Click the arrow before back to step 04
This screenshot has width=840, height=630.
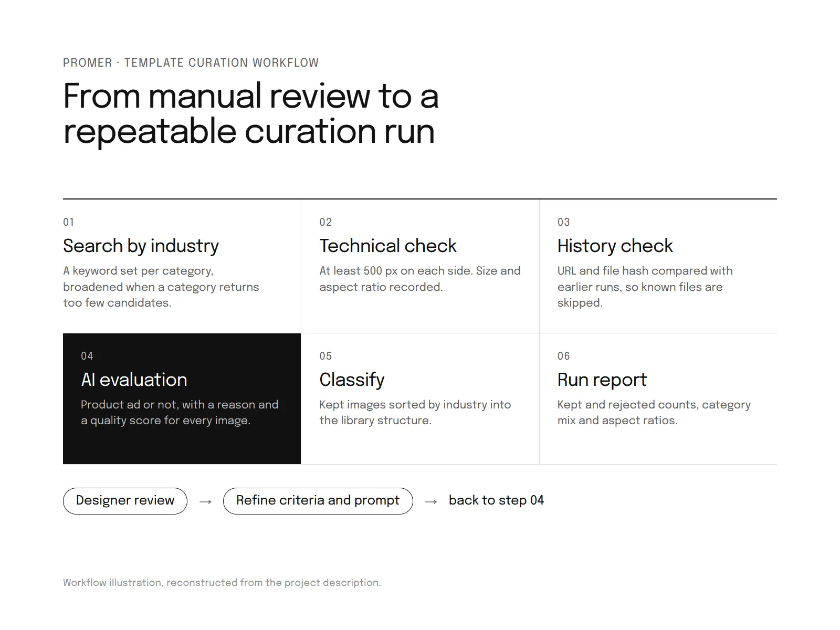click(x=431, y=502)
